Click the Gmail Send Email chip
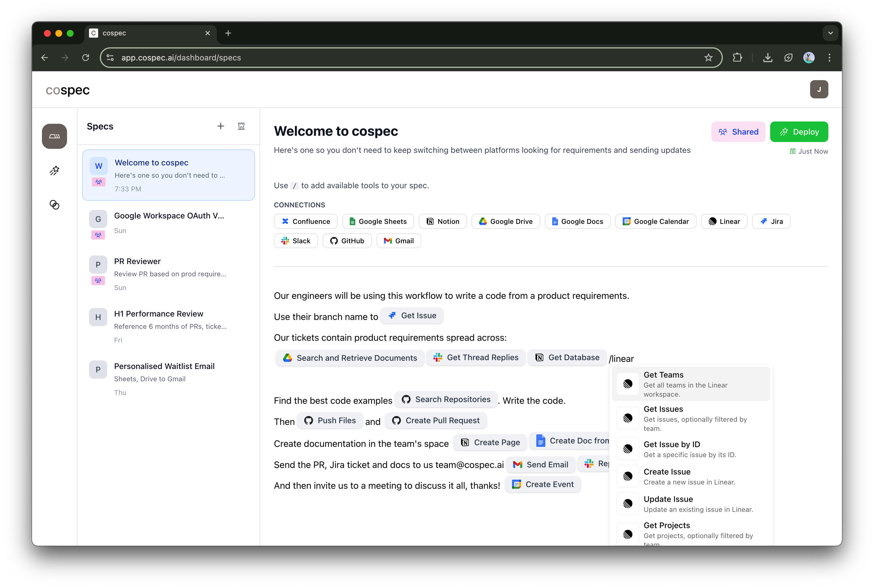The image size is (874, 588). 541,465
